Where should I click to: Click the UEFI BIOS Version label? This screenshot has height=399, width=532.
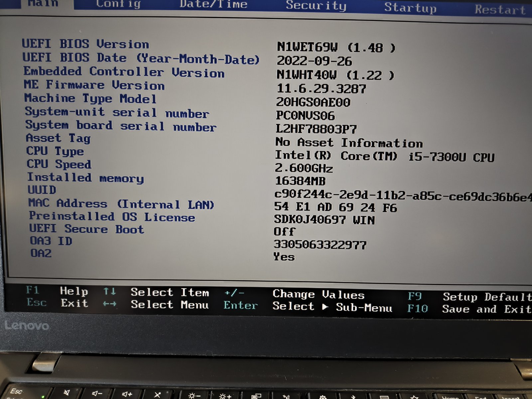85,44
